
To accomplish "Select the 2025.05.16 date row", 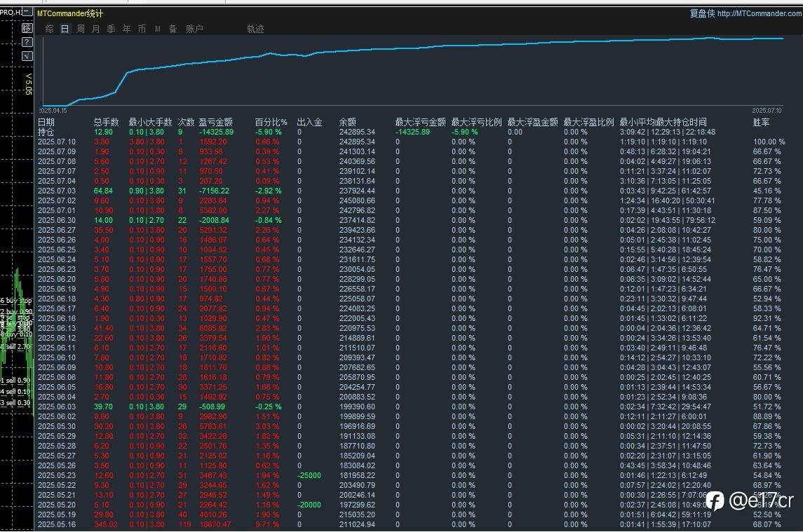I will click(x=56, y=524).
